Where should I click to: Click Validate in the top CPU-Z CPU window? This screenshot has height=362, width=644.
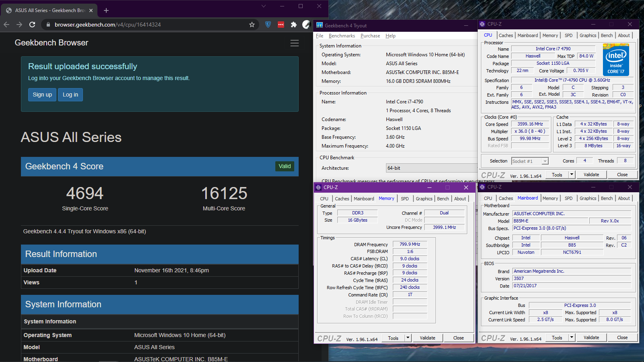(x=591, y=175)
